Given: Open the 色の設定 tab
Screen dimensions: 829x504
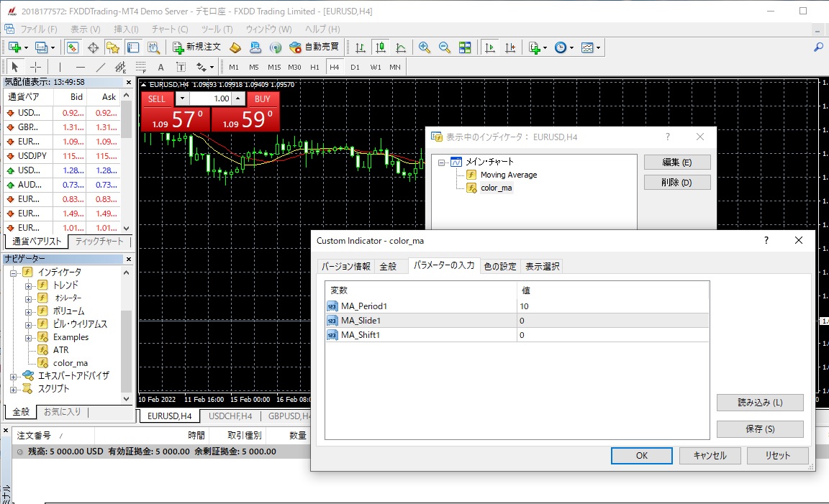Looking at the screenshot, I should click(x=499, y=266).
